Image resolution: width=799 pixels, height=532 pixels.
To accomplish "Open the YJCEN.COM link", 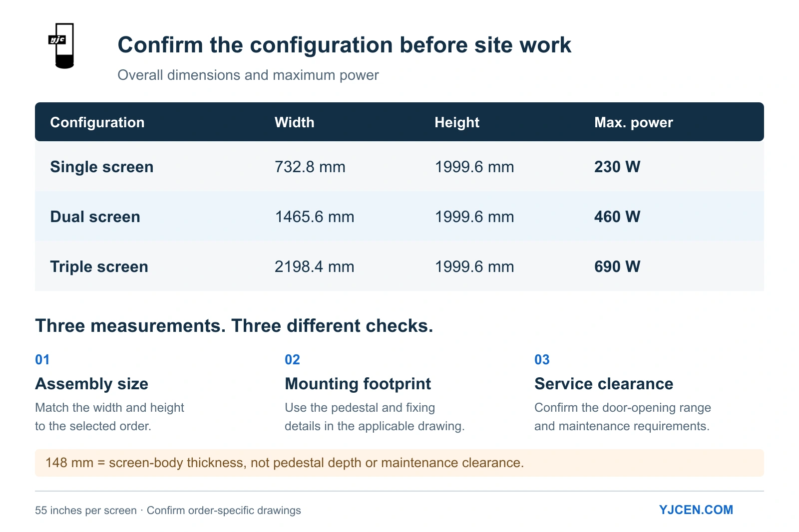I will 696,510.
